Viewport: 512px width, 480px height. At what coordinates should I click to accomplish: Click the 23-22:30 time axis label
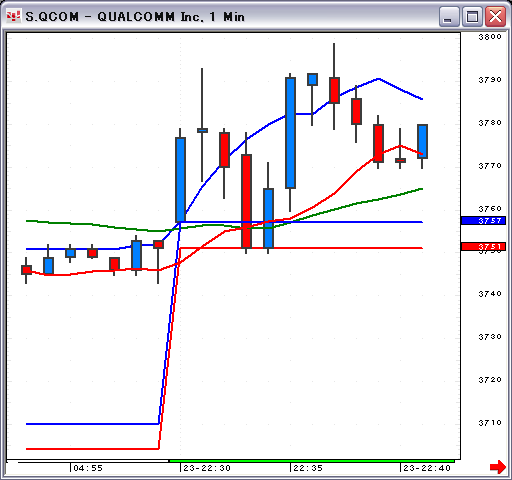point(207,468)
